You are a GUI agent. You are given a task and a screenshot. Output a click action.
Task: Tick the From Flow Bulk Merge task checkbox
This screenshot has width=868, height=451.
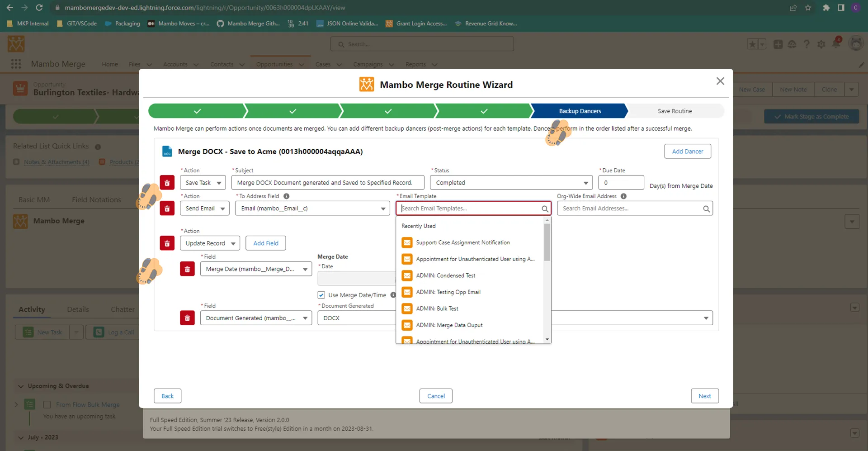[x=47, y=404]
